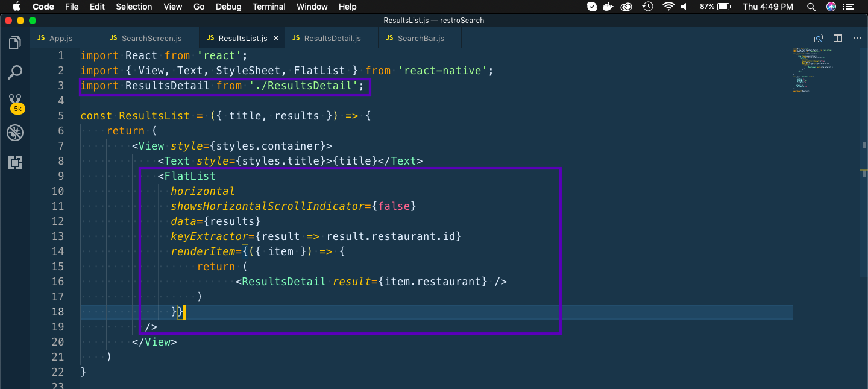Click 'StyleSheet' in the line 2 import
This screenshot has width=868, height=389.
[249, 71]
